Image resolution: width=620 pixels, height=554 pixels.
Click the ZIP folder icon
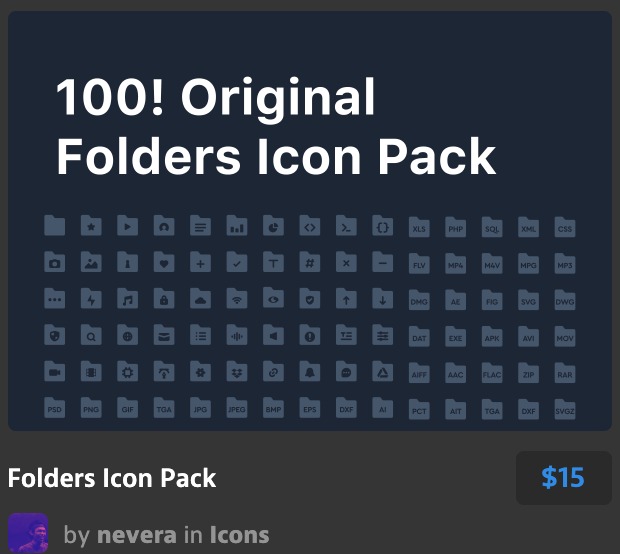(x=528, y=373)
